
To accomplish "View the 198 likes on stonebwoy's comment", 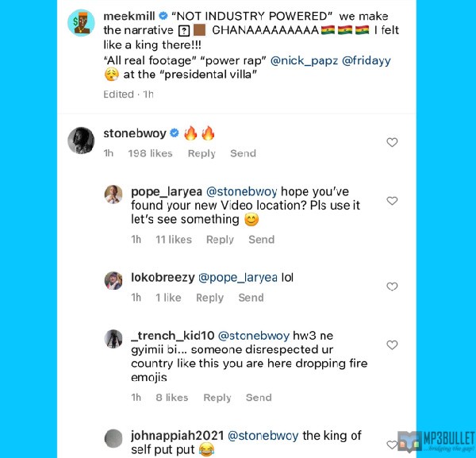I will point(150,153).
